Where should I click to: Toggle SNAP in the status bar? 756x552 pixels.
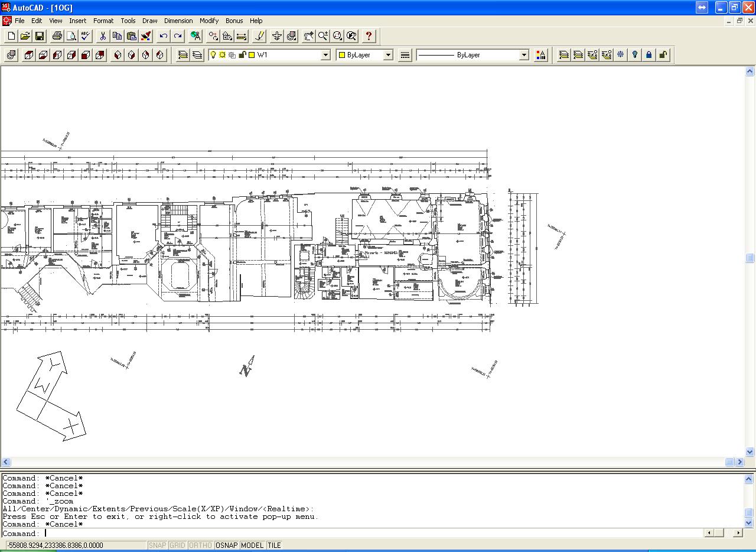158,545
